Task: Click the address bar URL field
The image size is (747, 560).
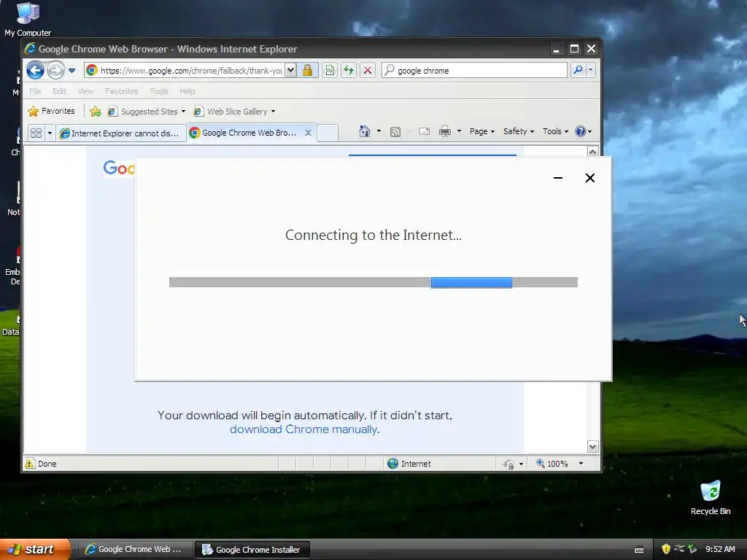Action: pos(191,71)
